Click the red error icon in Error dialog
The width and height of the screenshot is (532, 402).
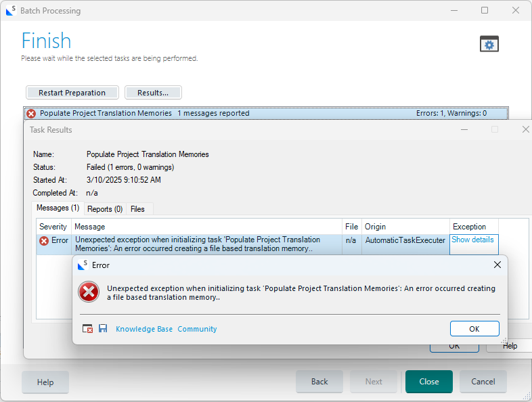click(x=89, y=292)
